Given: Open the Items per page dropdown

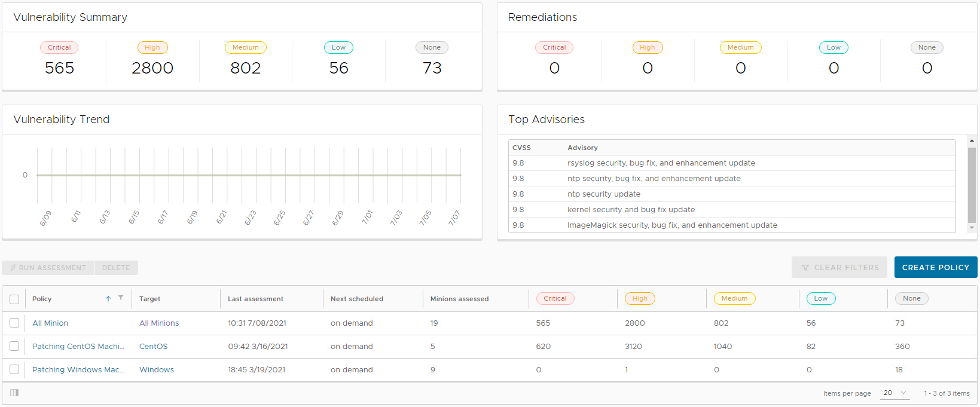Looking at the screenshot, I should [x=895, y=393].
